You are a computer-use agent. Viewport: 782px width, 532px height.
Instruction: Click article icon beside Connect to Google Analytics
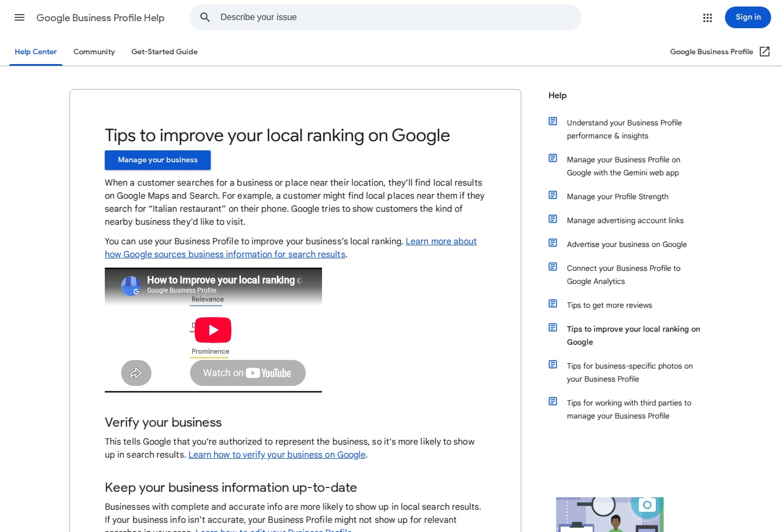coord(553,267)
